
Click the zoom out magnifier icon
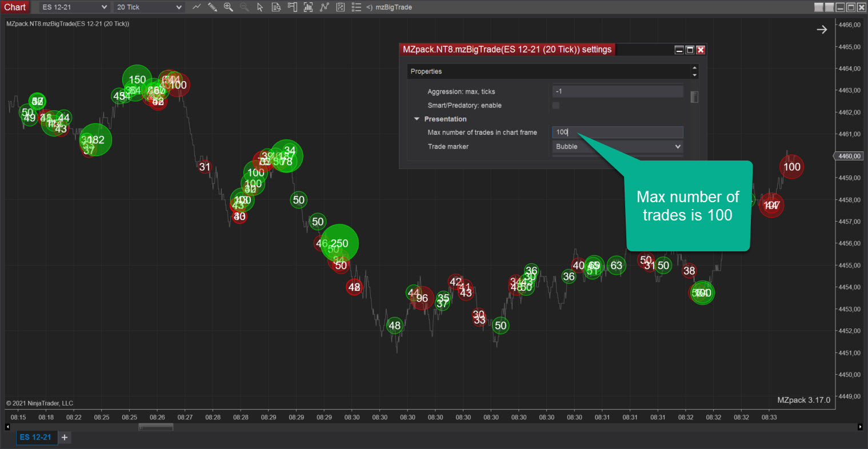[x=244, y=7]
